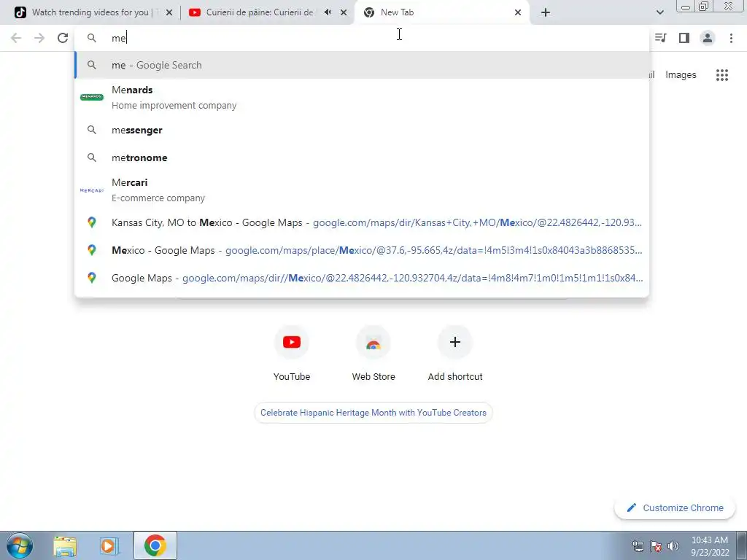Open the Google apps grid icon
The width and height of the screenshot is (747, 560).
click(722, 75)
